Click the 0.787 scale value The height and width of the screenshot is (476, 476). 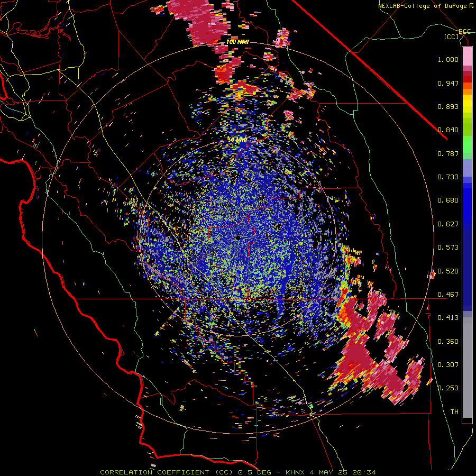[x=448, y=153]
